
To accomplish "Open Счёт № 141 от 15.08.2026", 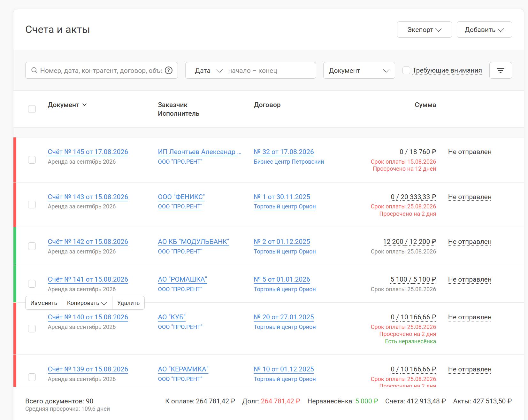I will 88,279.
